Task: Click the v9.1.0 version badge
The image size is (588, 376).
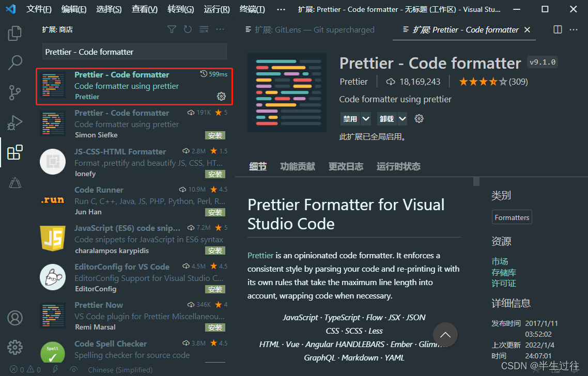Action: [x=542, y=62]
